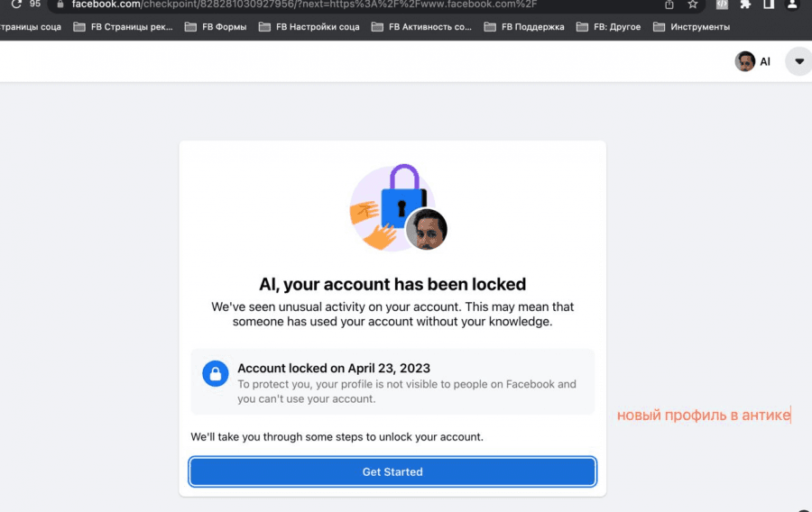Click the code-bracket extension icon

point(722,5)
